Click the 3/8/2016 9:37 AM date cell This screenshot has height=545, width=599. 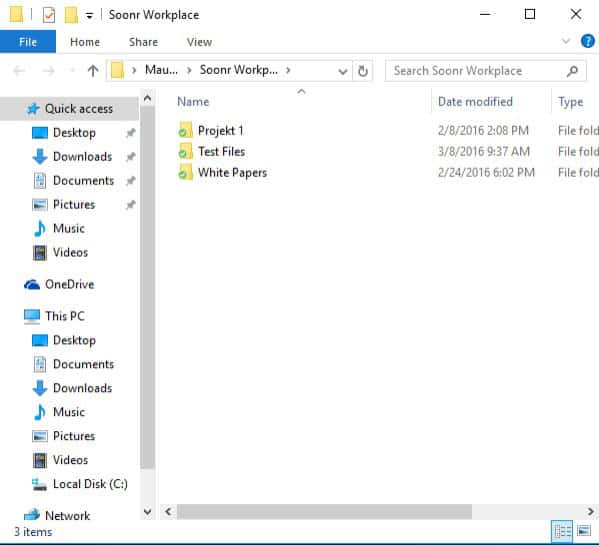[x=484, y=152]
